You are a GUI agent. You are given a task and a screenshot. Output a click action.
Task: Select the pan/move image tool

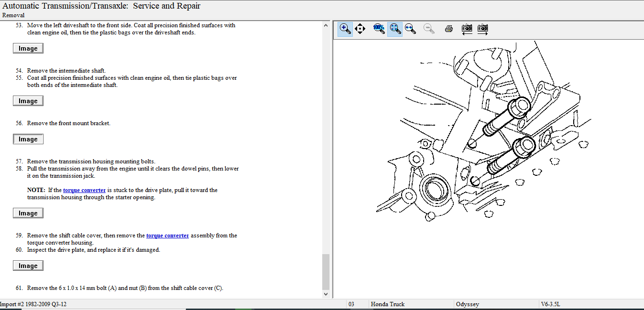click(x=360, y=29)
